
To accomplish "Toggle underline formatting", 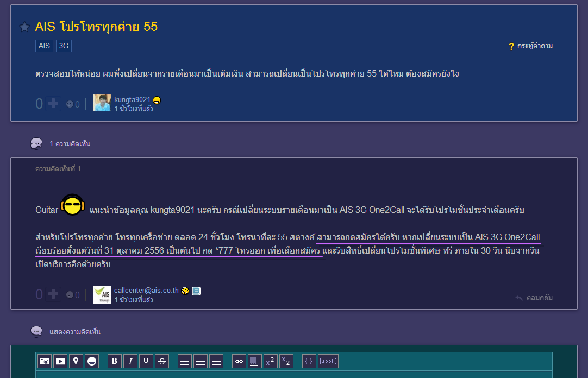I will pos(146,361).
